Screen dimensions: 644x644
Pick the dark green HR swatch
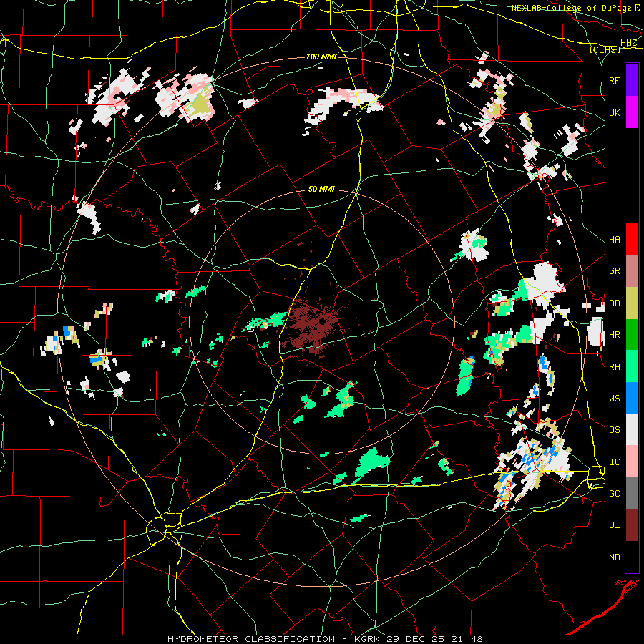click(x=632, y=334)
